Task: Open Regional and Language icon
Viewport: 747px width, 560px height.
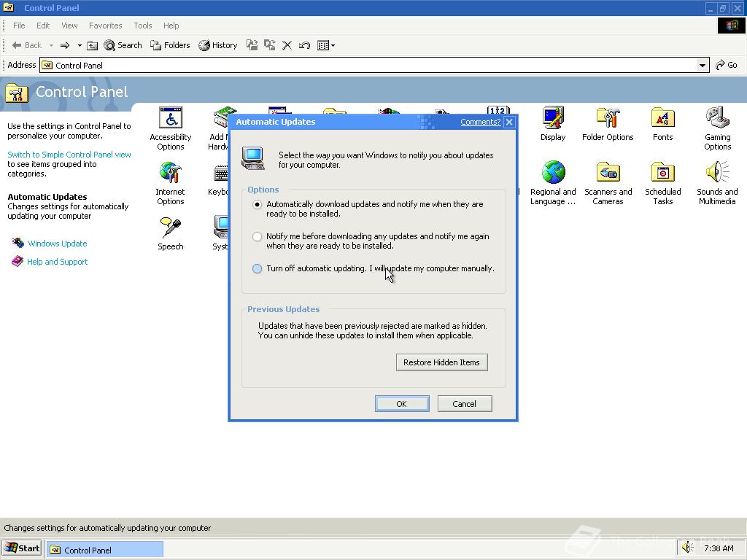Action: pyautogui.click(x=553, y=183)
